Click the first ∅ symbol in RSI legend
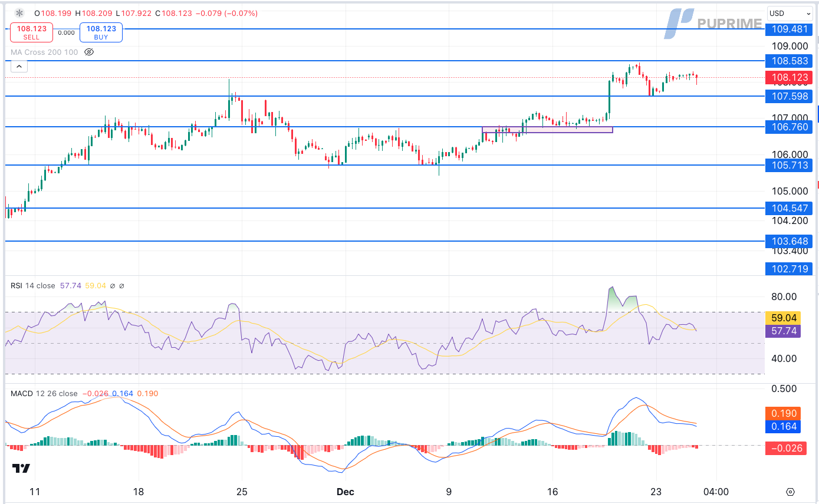The height and width of the screenshot is (504, 819). tap(113, 286)
